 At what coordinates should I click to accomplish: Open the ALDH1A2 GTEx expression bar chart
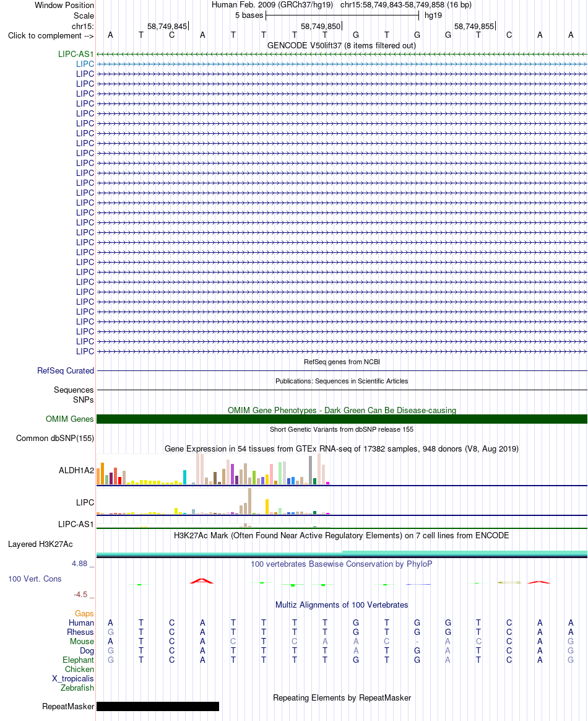[x=213, y=470]
